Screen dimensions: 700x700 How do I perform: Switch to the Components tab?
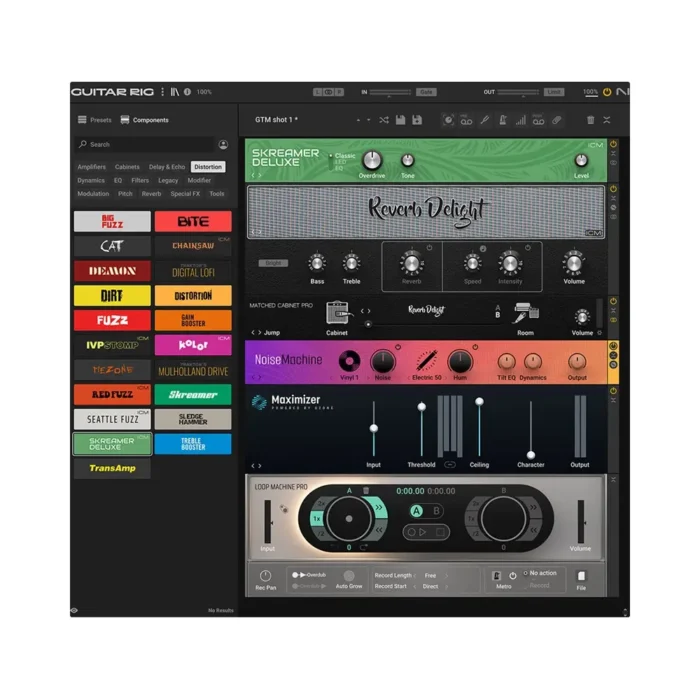point(145,120)
